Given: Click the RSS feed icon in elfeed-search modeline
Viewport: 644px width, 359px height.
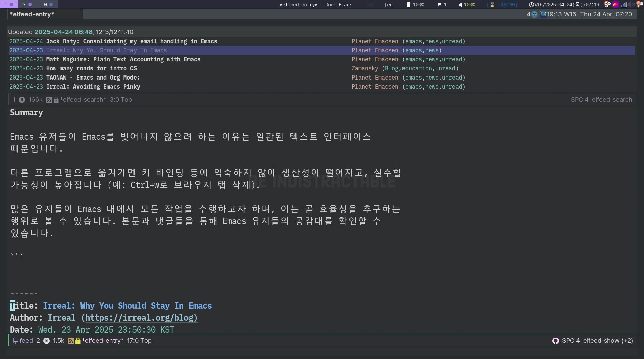Looking at the screenshot, I should tap(49, 100).
